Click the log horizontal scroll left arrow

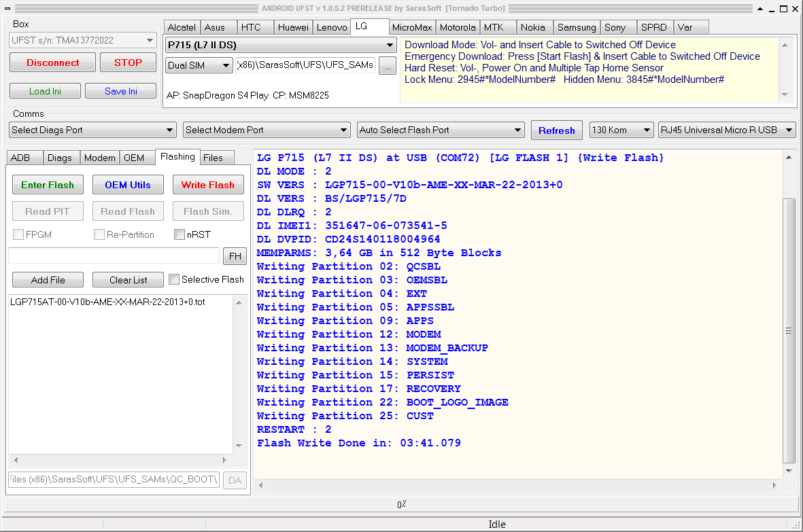pos(260,485)
